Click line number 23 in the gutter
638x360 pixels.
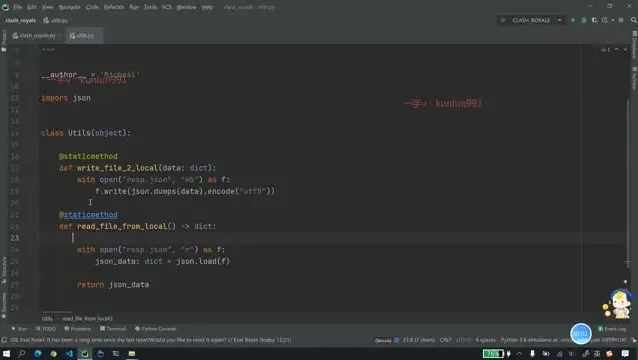(x=15, y=238)
